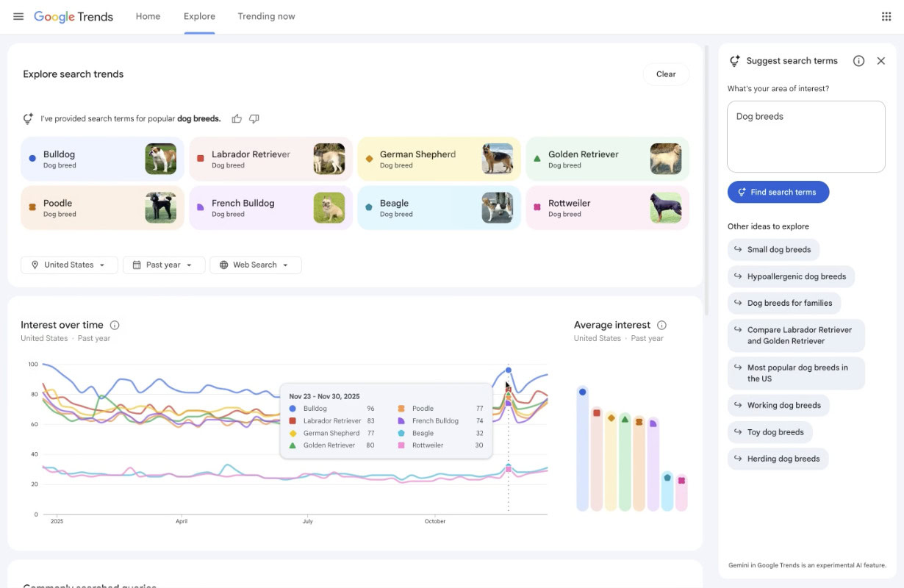904x588 pixels.
Task: Select the Bulldog search term chip
Action: [x=102, y=158]
